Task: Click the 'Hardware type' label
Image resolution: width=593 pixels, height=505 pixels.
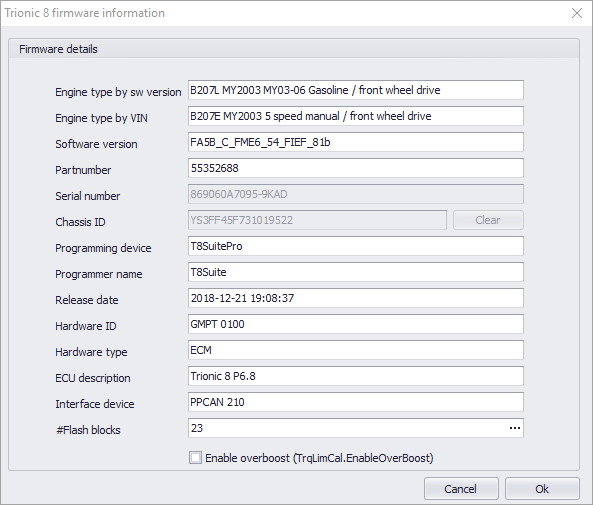Action: click(91, 352)
